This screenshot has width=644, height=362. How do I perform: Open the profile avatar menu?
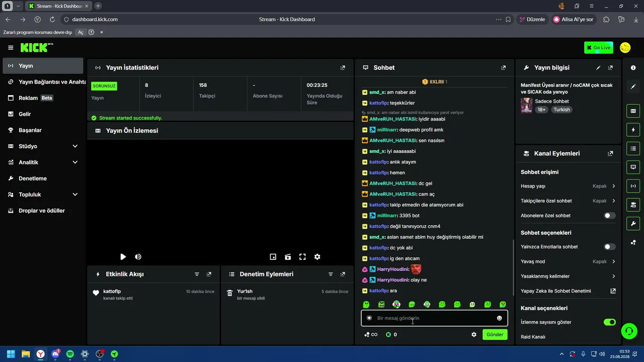click(625, 48)
